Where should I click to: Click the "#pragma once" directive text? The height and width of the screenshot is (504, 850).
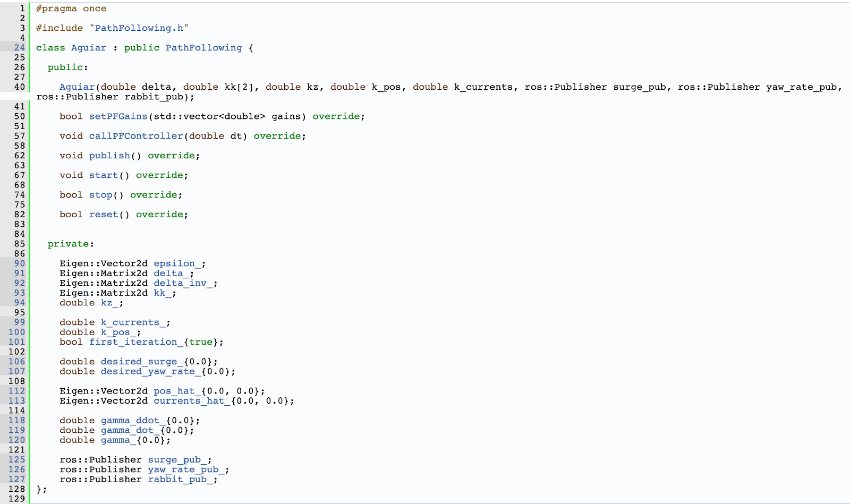[x=71, y=9]
